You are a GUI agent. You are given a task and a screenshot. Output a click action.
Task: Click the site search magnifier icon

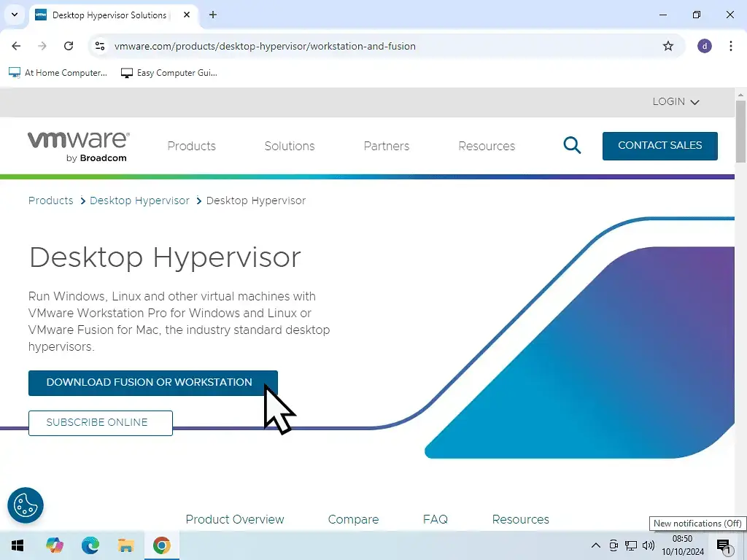point(572,145)
